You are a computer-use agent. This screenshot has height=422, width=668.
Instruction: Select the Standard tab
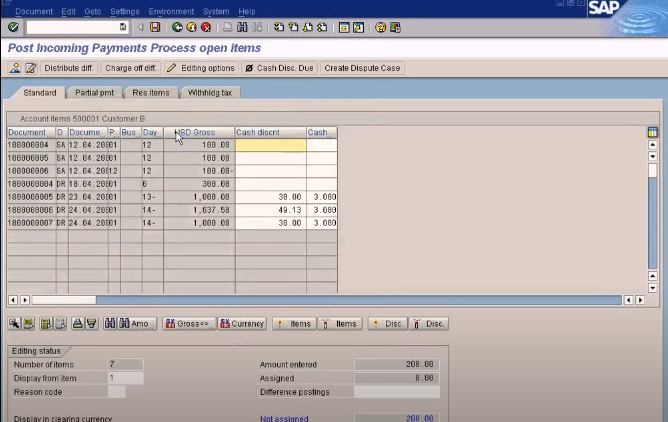point(40,93)
